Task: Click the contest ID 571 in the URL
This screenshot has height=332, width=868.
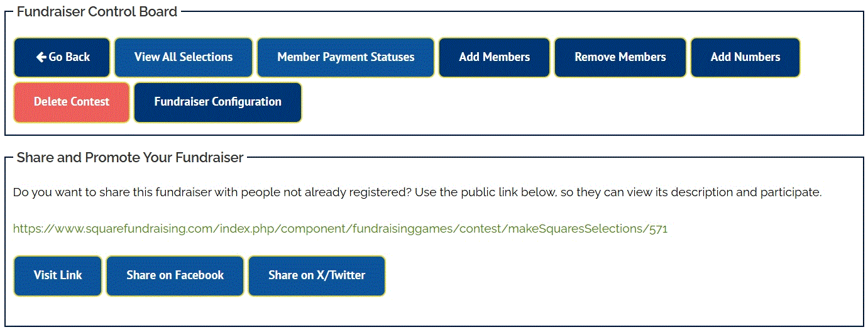Action: pyautogui.click(x=658, y=229)
